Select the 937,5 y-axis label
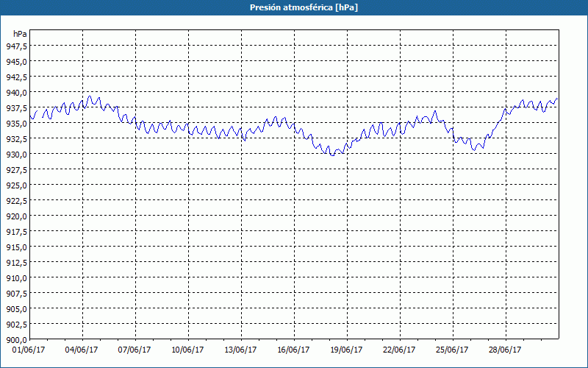 pyautogui.click(x=16, y=107)
